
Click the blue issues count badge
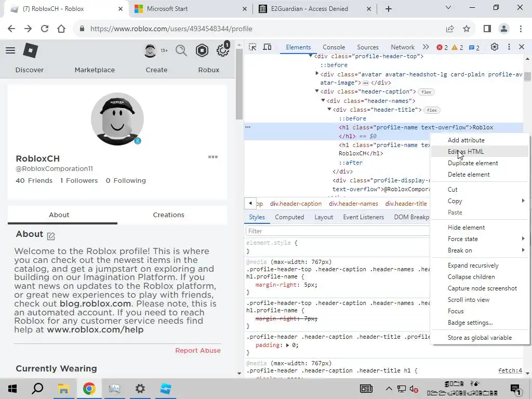(474, 47)
